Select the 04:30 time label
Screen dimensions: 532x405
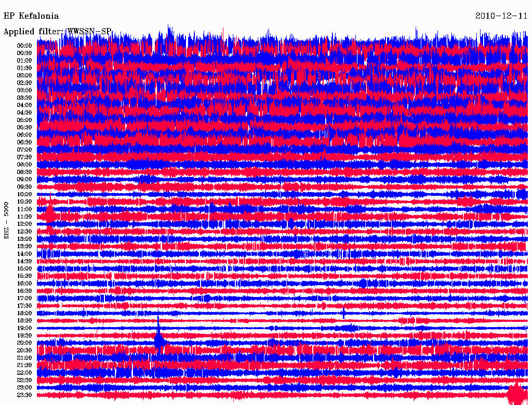tap(24, 113)
